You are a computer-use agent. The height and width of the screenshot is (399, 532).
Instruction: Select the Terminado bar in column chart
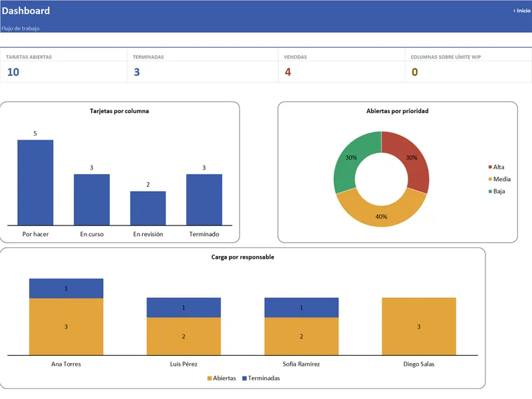click(x=204, y=199)
